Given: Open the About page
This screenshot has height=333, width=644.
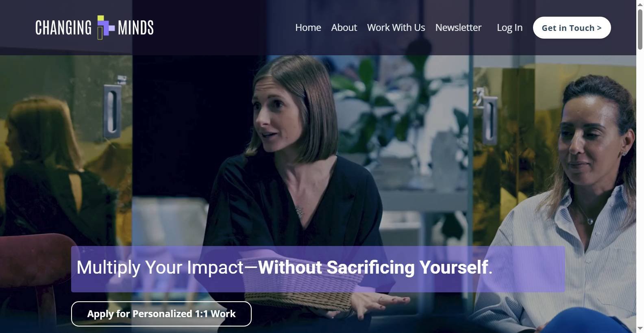Looking at the screenshot, I should (x=344, y=28).
